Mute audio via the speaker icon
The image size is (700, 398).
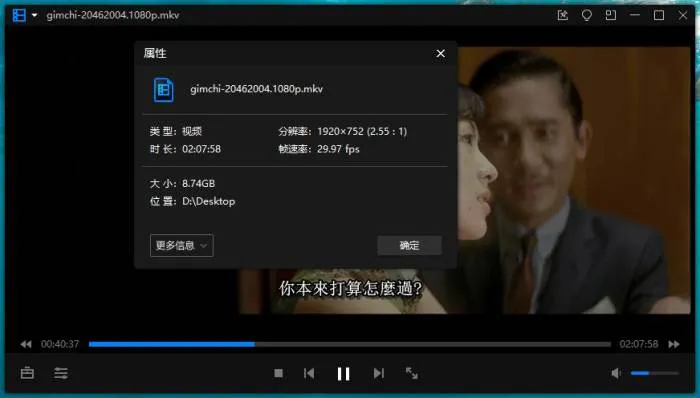[x=616, y=373]
